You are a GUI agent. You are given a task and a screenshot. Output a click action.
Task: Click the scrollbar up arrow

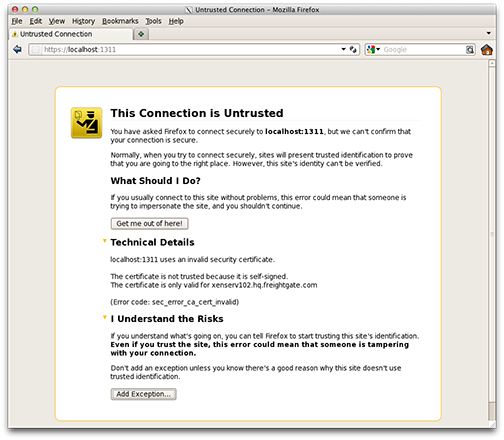[x=492, y=63]
